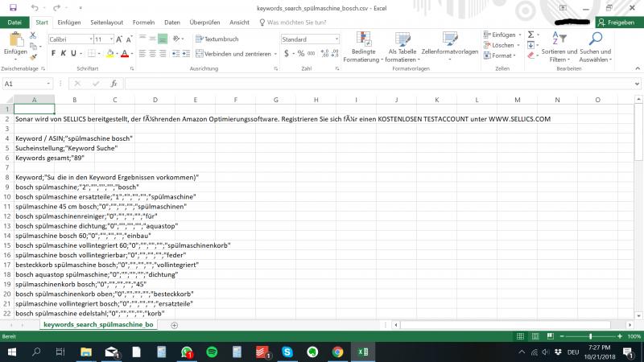Viewport: 644px width, 362px height.
Task: Increase indent of cell contents
Action: [x=186, y=54]
